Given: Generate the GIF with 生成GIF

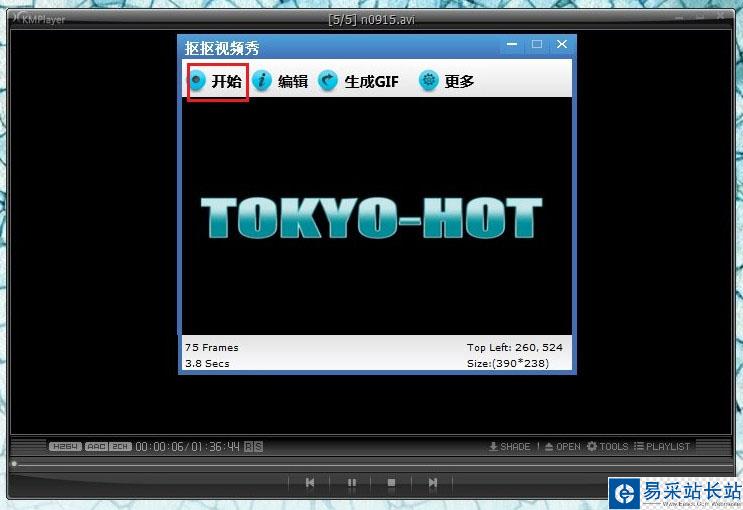Looking at the screenshot, I should point(358,81).
